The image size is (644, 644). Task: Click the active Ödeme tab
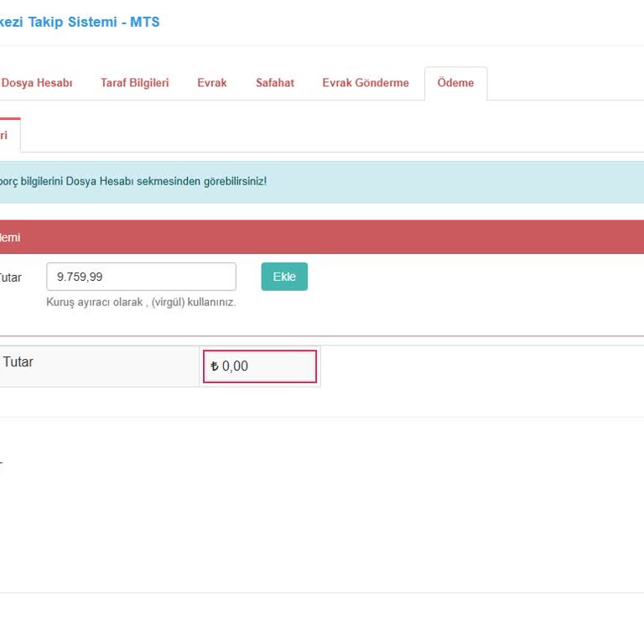coord(455,83)
